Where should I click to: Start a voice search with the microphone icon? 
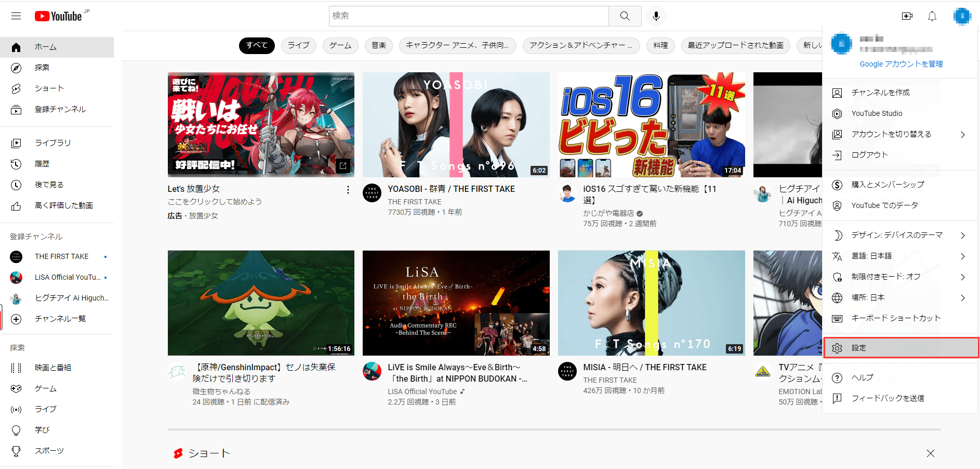(x=656, y=16)
